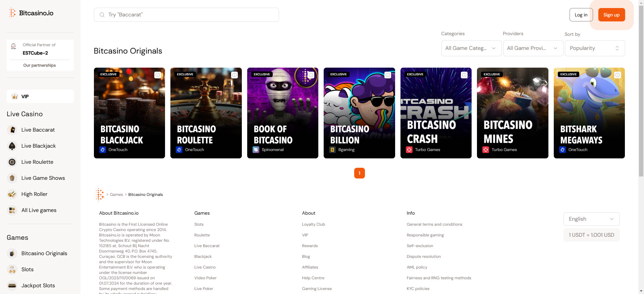The width and height of the screenshot is (644, 294).
Task: Open Live Roulette in sidebar
Action: click(37, 162)
